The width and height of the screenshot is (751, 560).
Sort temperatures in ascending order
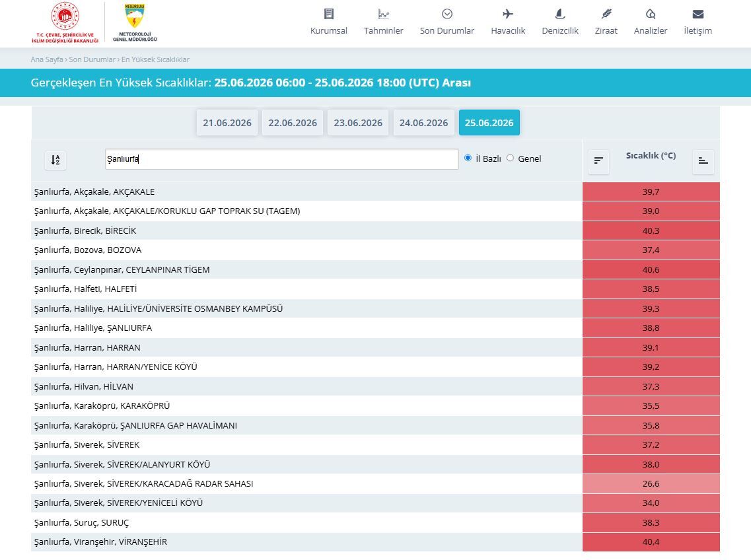click(703, 160)
